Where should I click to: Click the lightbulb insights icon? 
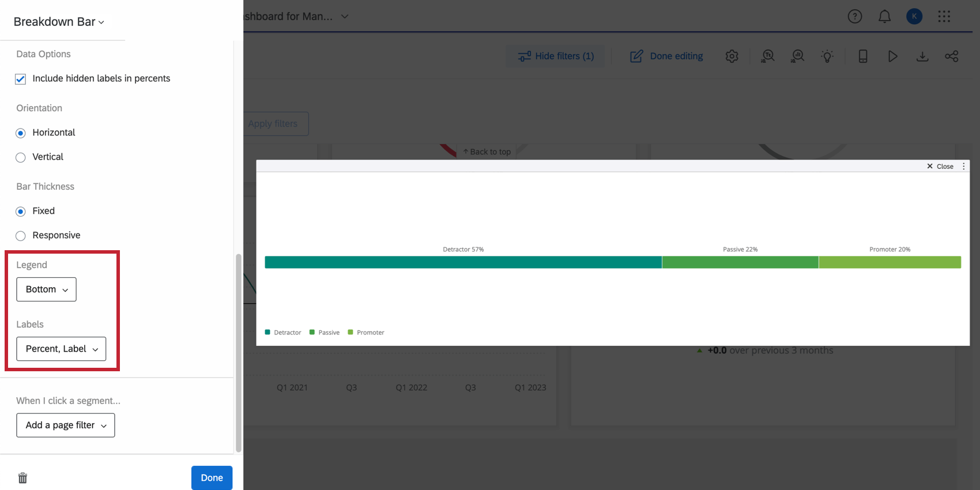point(827,56)
